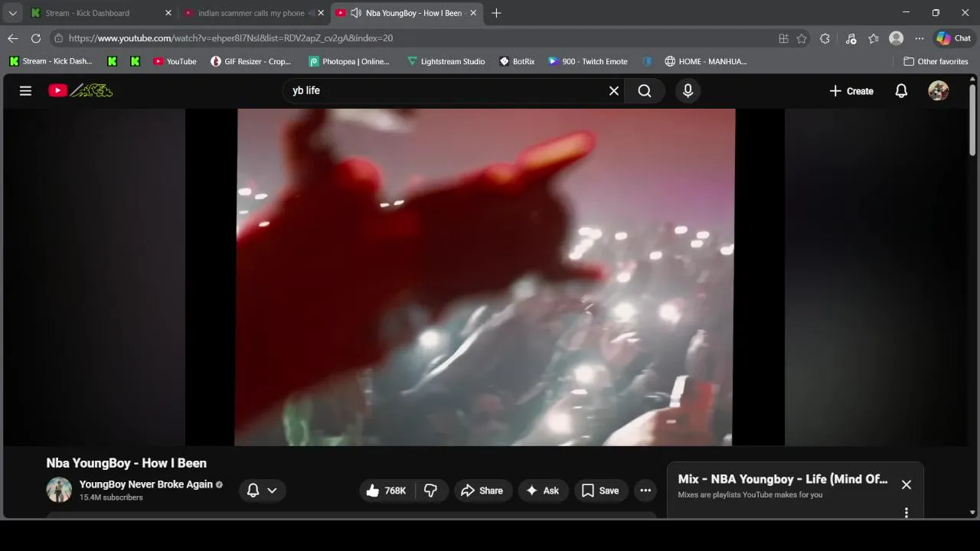The height and width of the screenshot is (551, 980).
Task: Open the Other favorites folder
Action: [x=936, y=61]
